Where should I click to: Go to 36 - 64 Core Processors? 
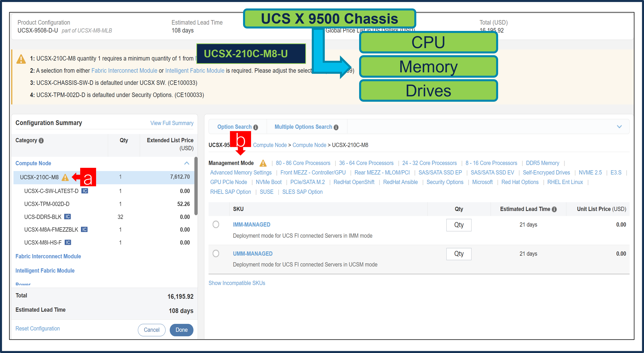click(x=366, y=163)
